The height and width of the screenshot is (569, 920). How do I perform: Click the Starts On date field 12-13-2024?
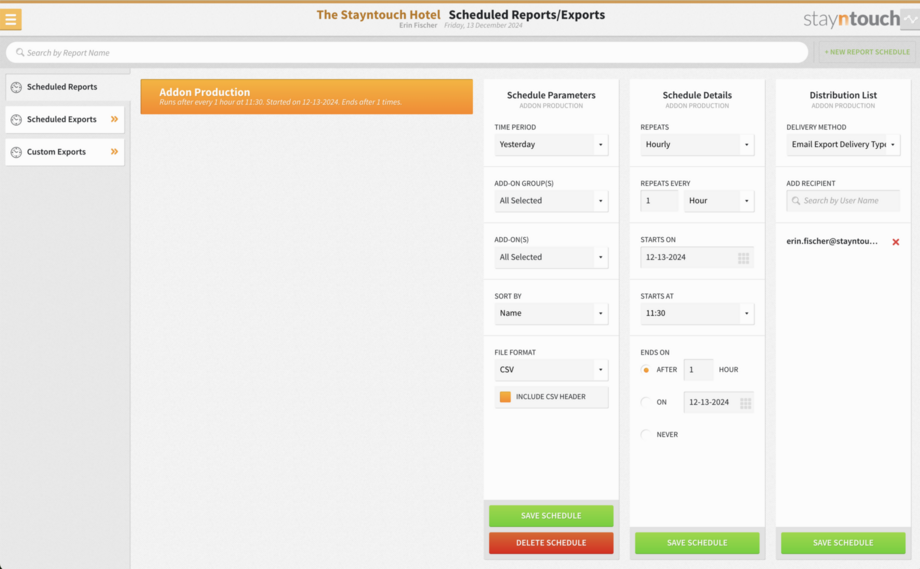pyautogui.click(x=697, y=258)
